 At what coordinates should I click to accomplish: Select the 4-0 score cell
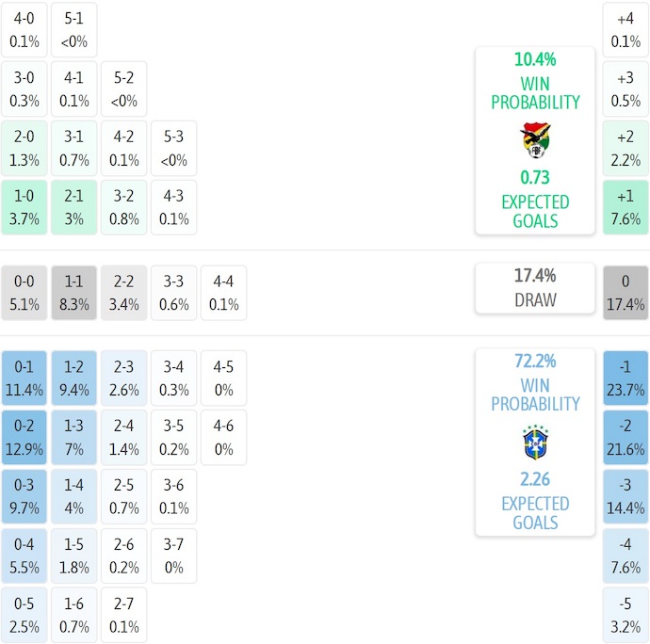[24, 29]
